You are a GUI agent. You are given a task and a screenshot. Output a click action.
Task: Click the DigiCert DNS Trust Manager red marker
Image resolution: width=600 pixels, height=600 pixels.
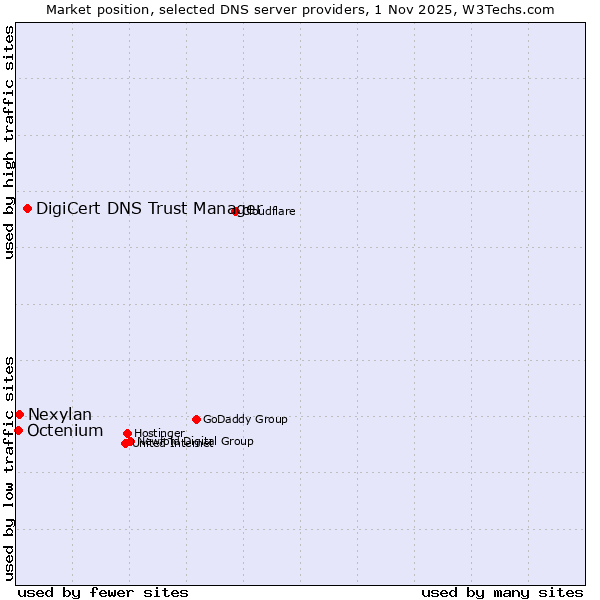(x=28, y=208)
